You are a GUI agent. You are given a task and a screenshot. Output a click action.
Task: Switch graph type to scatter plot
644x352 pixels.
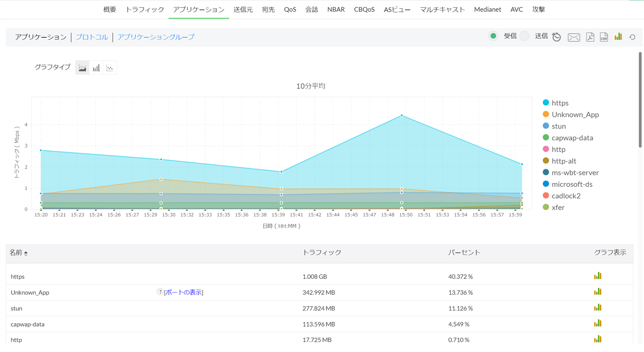point(110,68)
